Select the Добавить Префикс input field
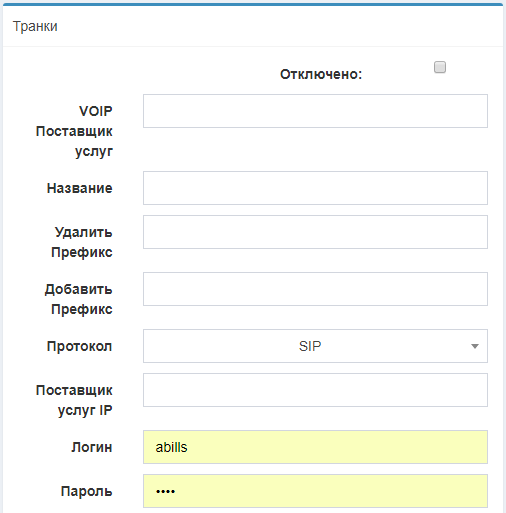Viewport: 506px width, 513px height. 315,289
